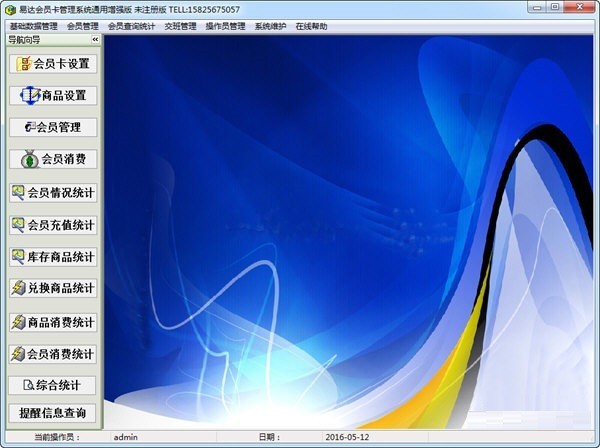Open 兑换商品统计 exchange statistics
Viewport: 600px width, 448px height.
pyautogui.click(x=53, y=288)
